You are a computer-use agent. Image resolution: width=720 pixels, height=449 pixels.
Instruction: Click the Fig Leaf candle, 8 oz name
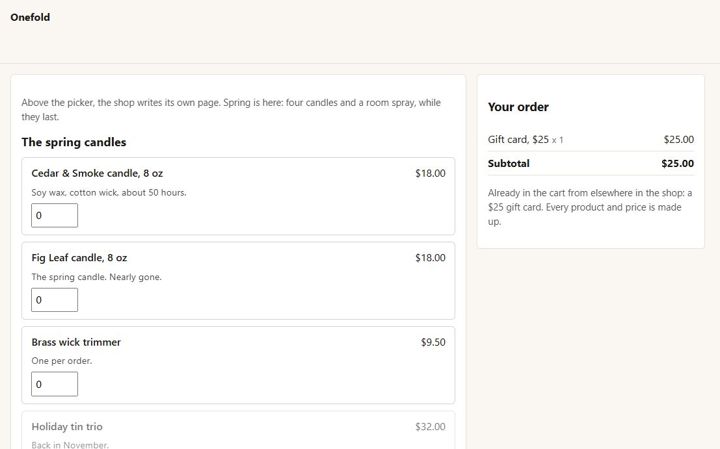pos(79,258)
